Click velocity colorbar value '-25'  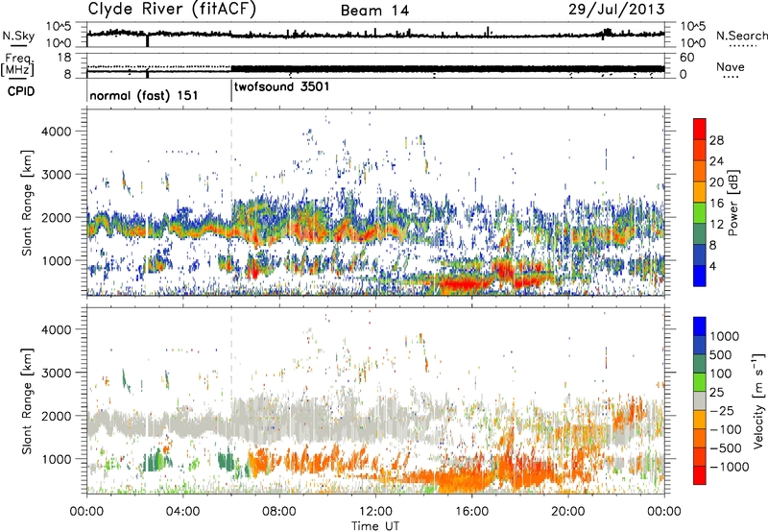723,410
